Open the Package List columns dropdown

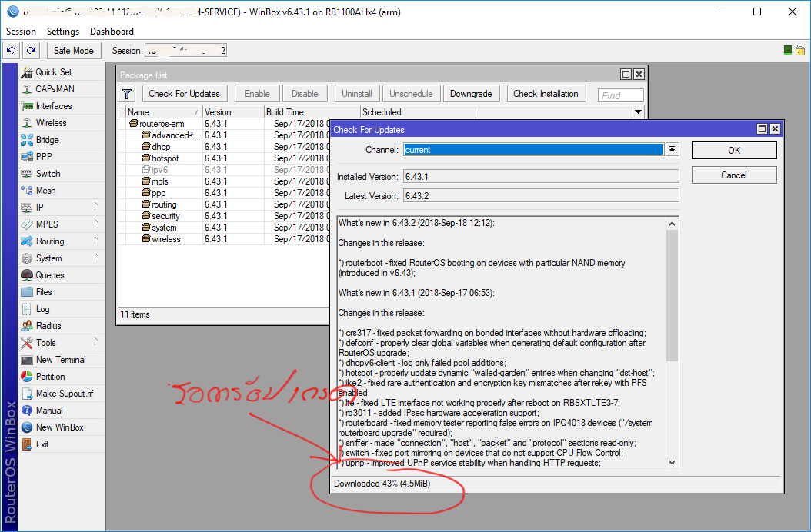tap(638, 111)
